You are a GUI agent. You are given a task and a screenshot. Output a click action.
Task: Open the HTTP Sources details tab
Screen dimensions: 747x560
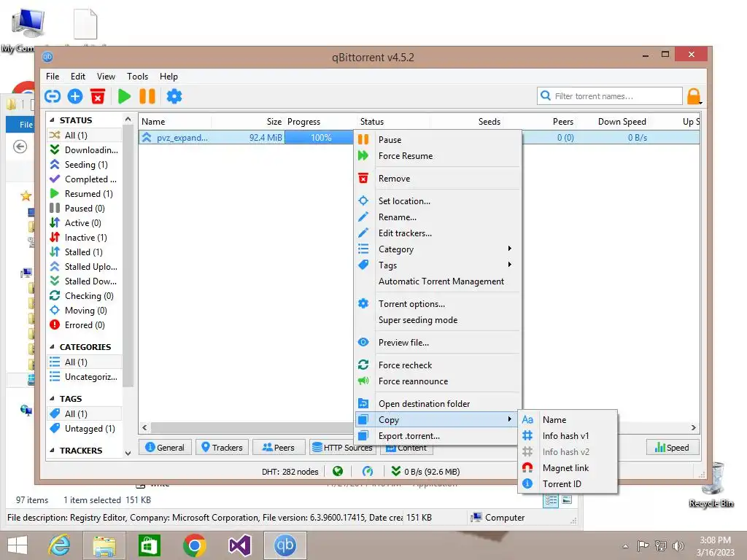coord(341,448)
